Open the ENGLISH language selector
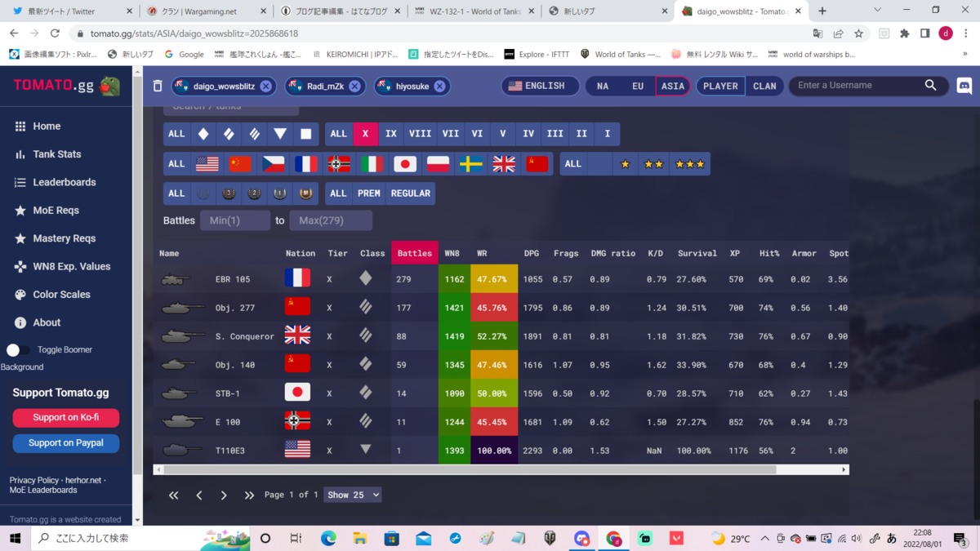Viewport: 980px width, 551px height. point(540,86)
